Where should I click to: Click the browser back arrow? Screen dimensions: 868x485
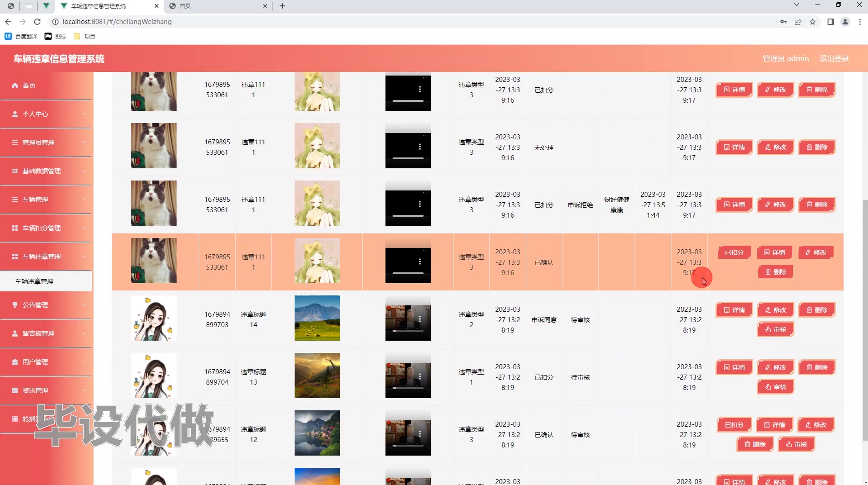click(x=8, y=22)
